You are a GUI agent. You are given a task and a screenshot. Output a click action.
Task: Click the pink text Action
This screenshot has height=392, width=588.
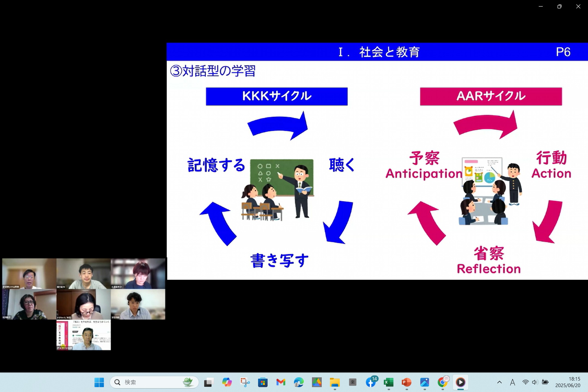pos(551,173)
